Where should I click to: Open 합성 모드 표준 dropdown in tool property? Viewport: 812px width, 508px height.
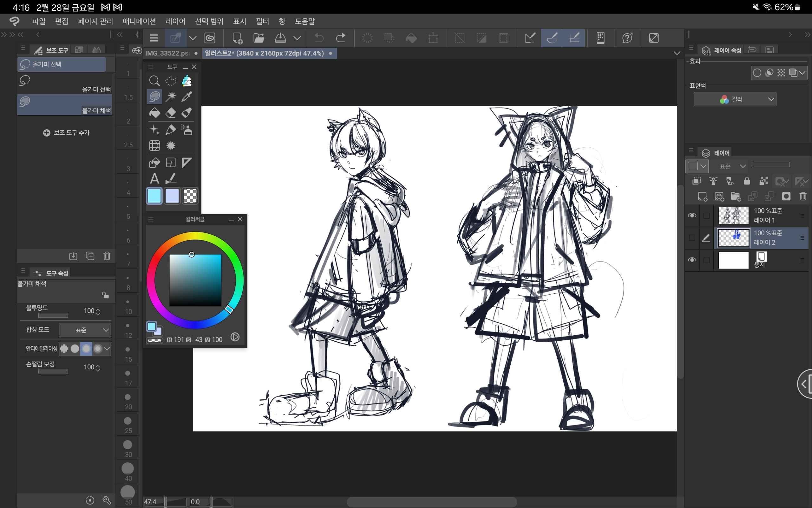click(x=85, y=330)
